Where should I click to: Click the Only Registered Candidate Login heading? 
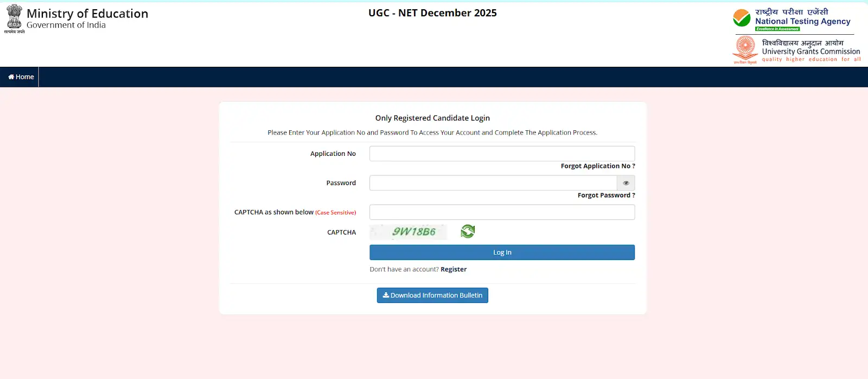[x=432, y=118]
